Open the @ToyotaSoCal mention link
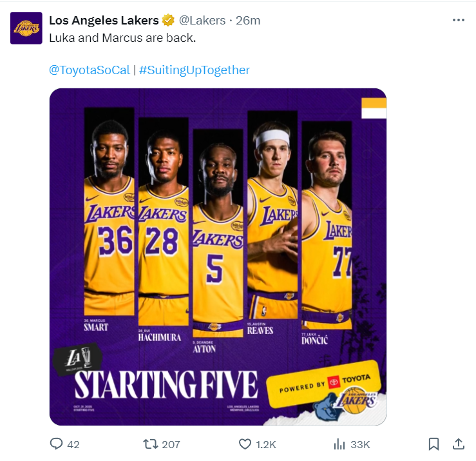 [x=90, y=70]
